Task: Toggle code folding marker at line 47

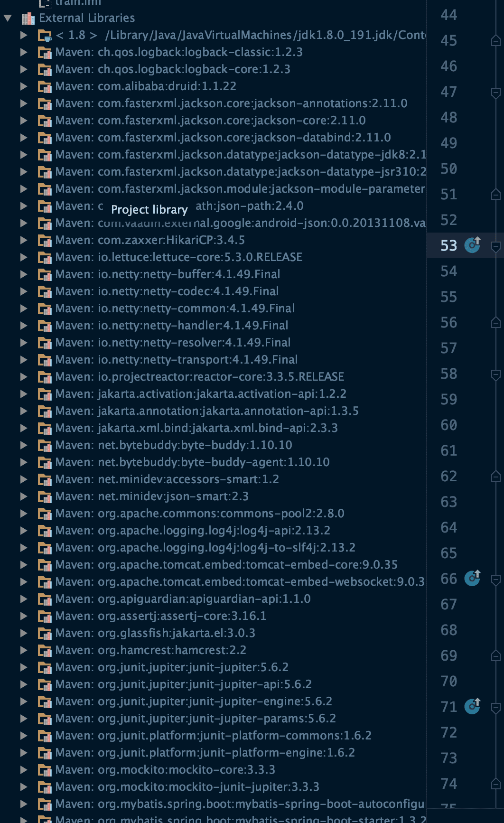Action: pos(495,93)
